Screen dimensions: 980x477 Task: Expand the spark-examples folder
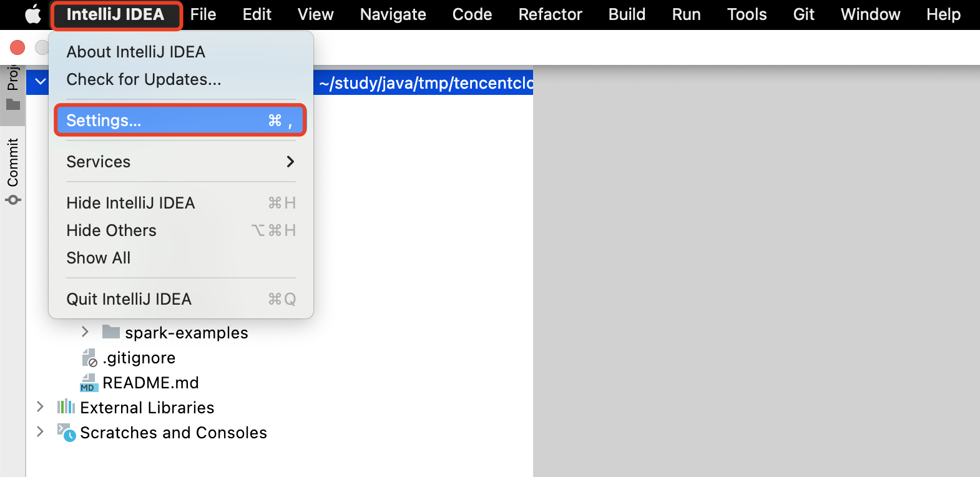(x=86, y=332)
